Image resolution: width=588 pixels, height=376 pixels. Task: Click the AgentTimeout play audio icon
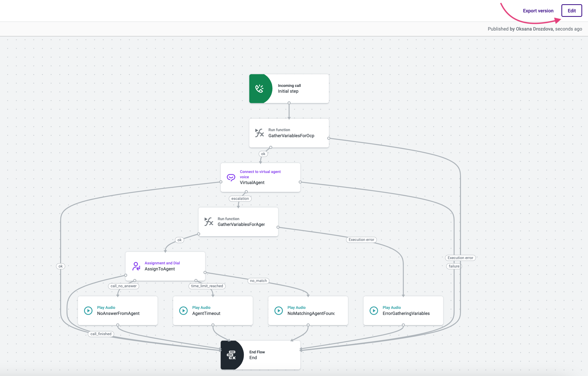point(183,311)
